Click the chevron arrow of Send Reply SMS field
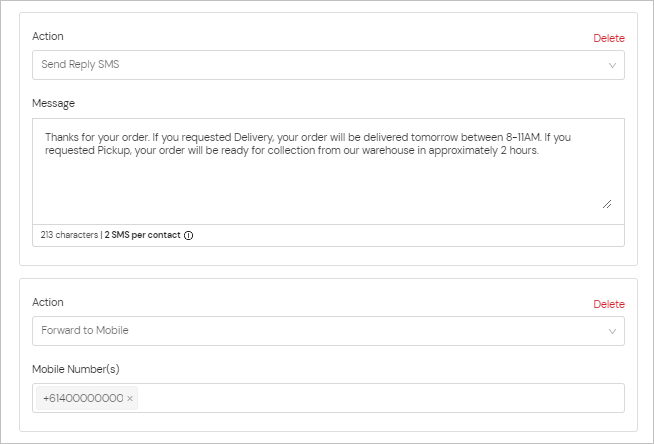The height and width of the screenshot is (444, 654). pyautogui.click(x=612, y=65)
